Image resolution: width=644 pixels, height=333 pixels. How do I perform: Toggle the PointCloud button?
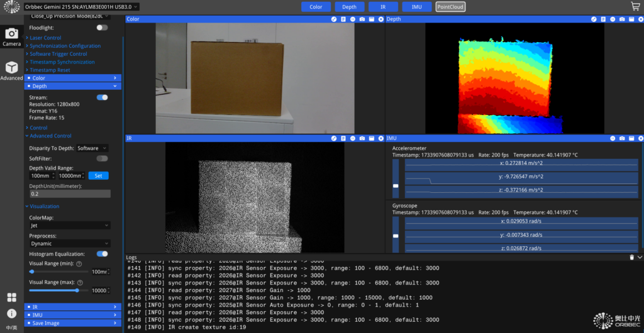tap(450, 7)
